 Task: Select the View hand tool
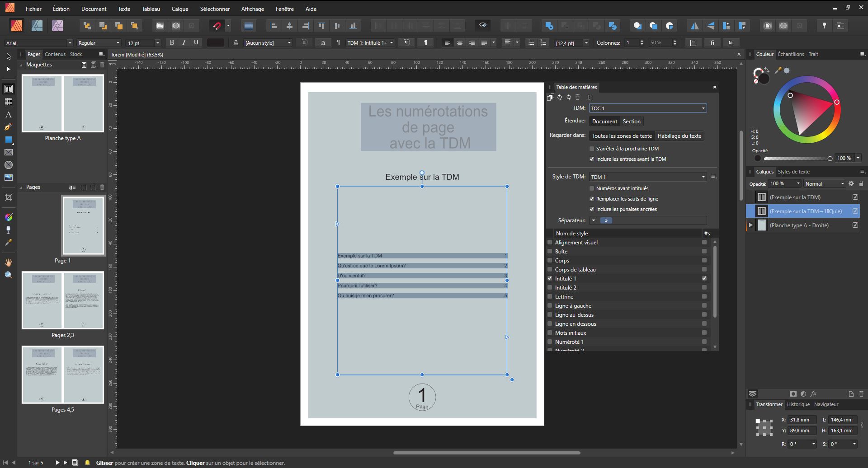click(x=9, y=262)
